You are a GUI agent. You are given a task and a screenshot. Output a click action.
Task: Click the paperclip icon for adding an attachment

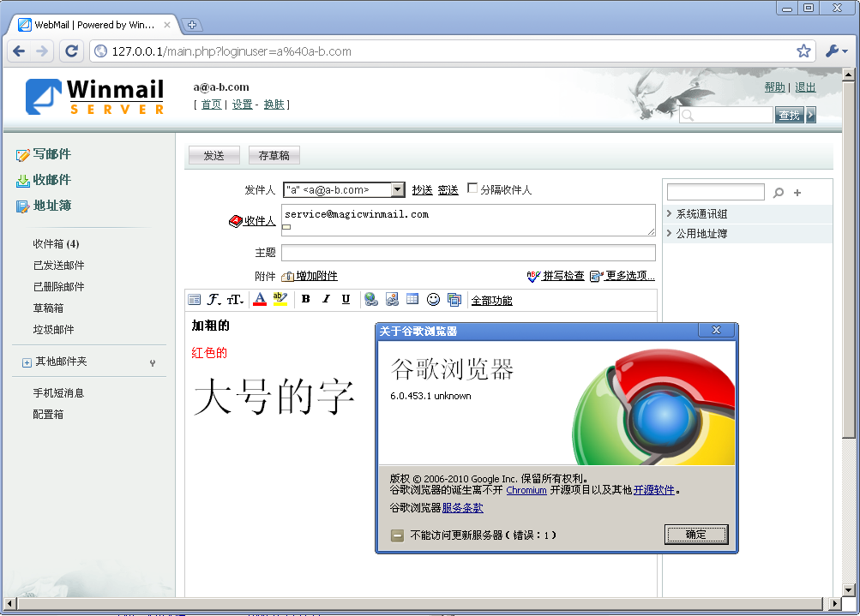coord(287,276)
